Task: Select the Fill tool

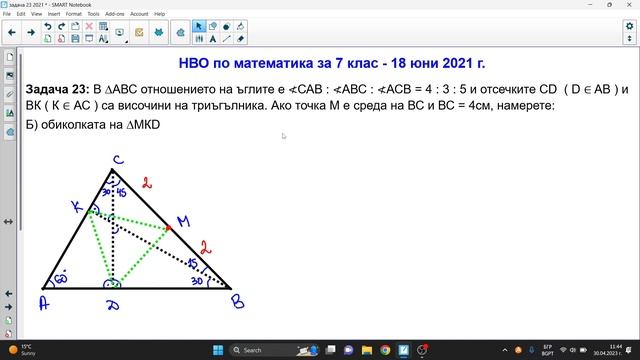Action: pos(227,27)
